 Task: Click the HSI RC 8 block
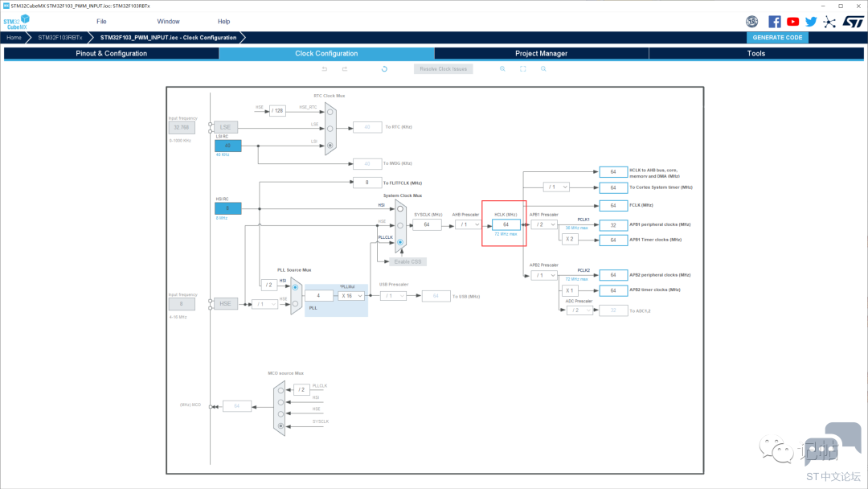[x=228, y=208]
